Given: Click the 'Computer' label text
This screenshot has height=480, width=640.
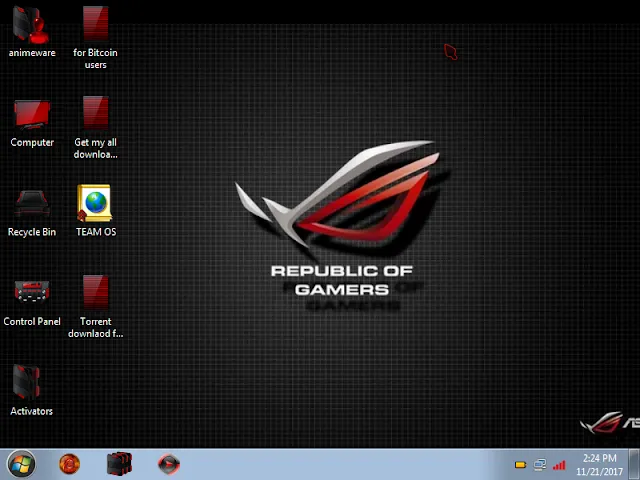Looking at the screenshot, I should click(32, 142).
